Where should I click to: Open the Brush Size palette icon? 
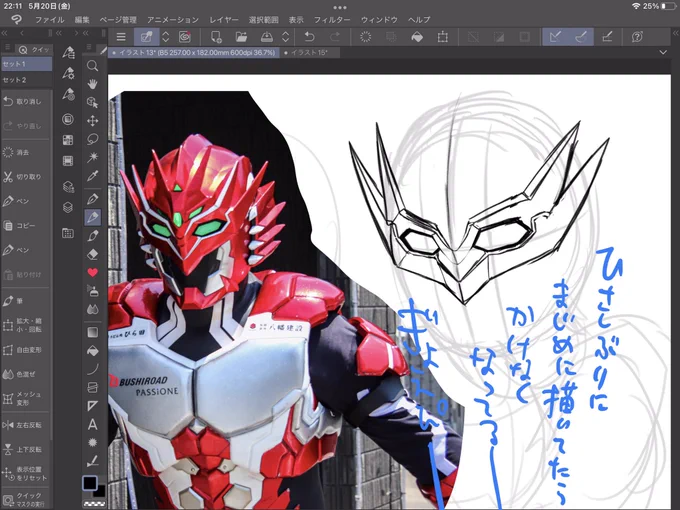click(x=68, y=94)
